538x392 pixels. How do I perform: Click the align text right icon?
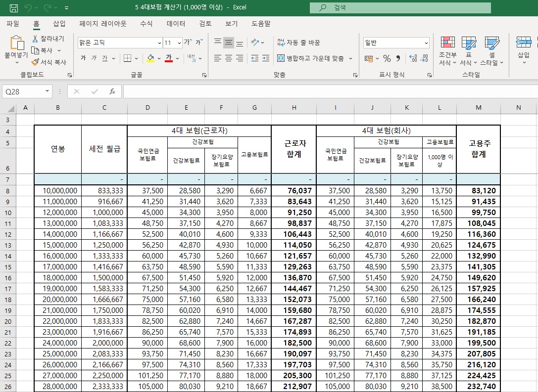(x=240, y=58)
